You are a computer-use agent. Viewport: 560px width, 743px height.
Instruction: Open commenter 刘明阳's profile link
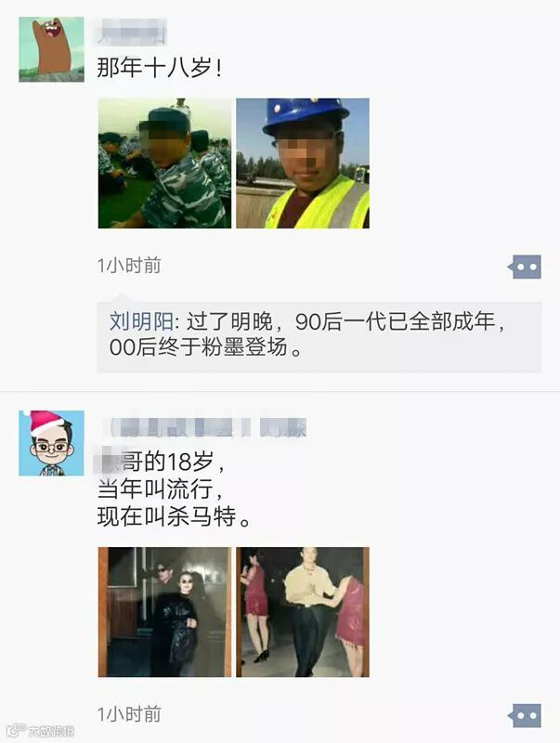pyautogui.click(x=141, y=321)
